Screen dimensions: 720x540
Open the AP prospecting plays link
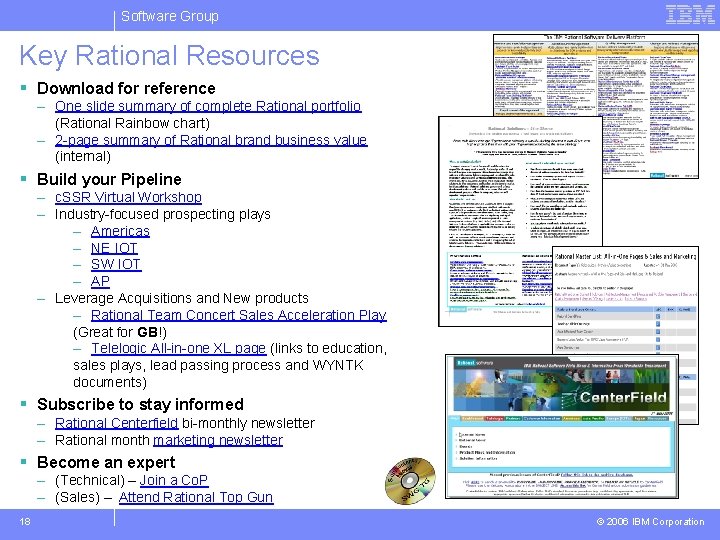coord(100,281)
